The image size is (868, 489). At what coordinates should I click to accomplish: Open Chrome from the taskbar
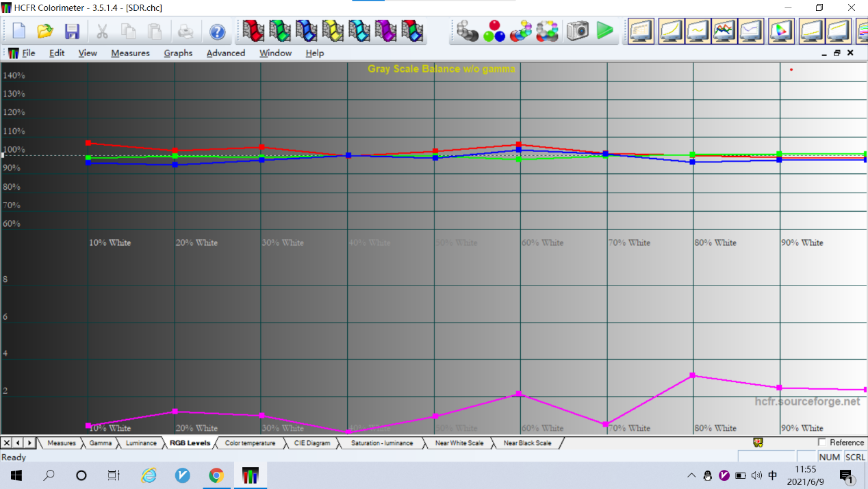[x=216, y=475]
